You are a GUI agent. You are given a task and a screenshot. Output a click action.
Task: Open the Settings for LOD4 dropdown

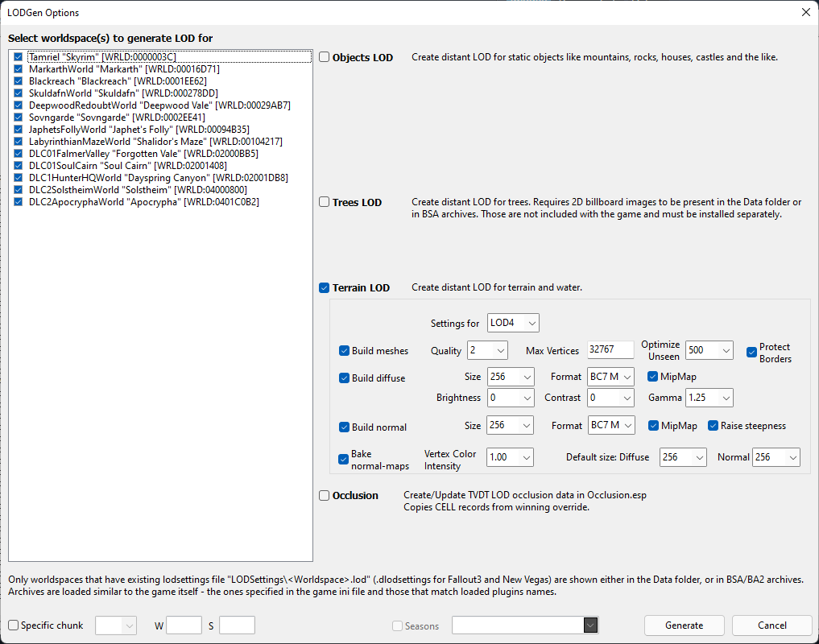513,323
